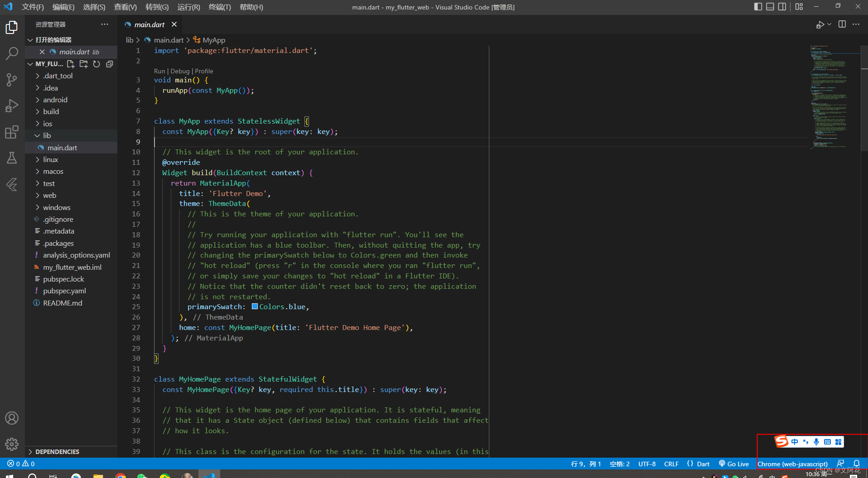Open the 查看(V) menu
Screen dimensions: 868x478
point(125,7)
